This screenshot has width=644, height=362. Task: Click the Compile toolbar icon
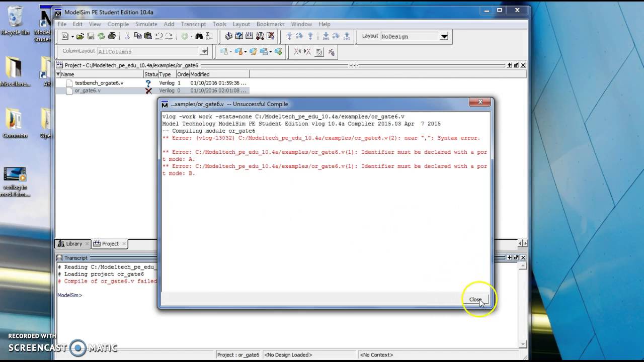pyautogui.click(x=229, y=36)
